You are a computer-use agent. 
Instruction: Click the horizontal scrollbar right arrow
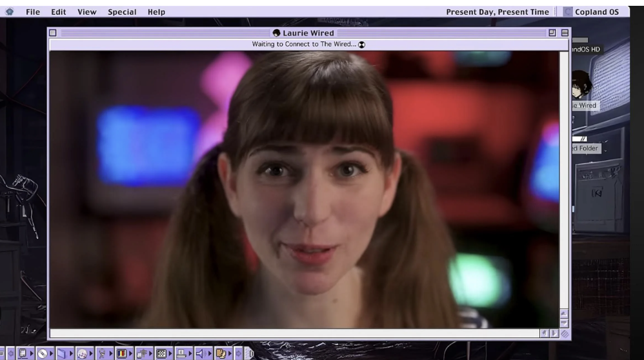554,334
